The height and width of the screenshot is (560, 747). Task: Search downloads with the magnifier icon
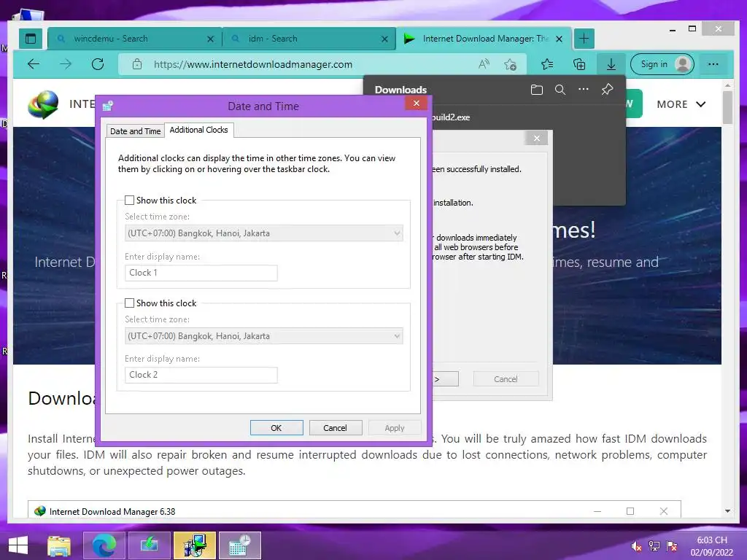[560, 90]
